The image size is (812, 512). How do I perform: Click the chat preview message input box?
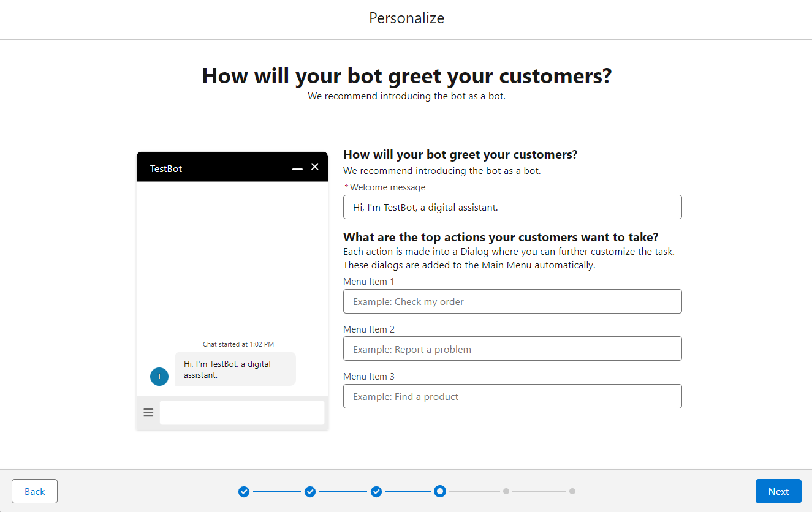tap(242, 413)
